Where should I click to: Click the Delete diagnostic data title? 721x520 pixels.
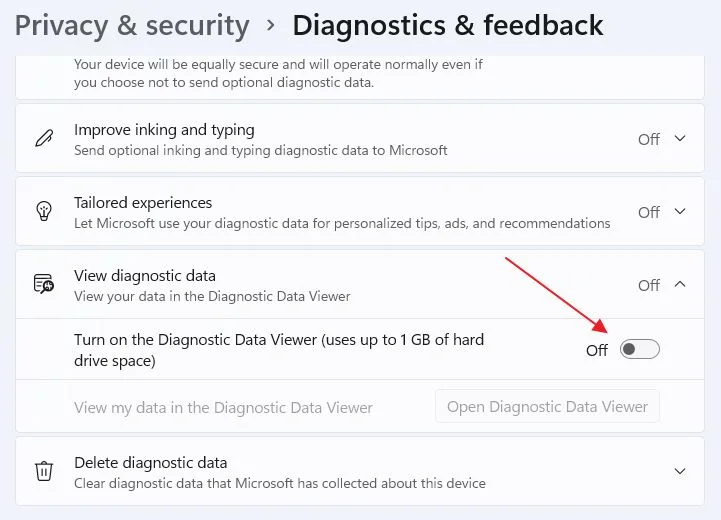click(151, 463)
